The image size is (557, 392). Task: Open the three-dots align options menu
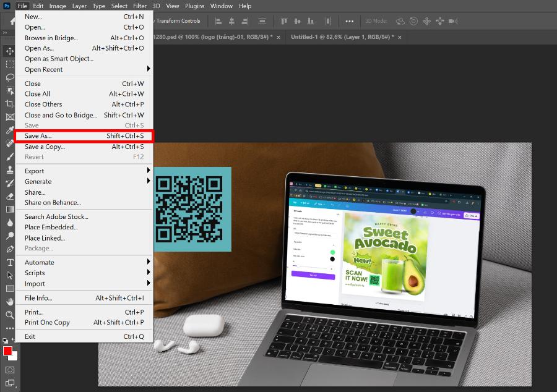click(350, 21)
